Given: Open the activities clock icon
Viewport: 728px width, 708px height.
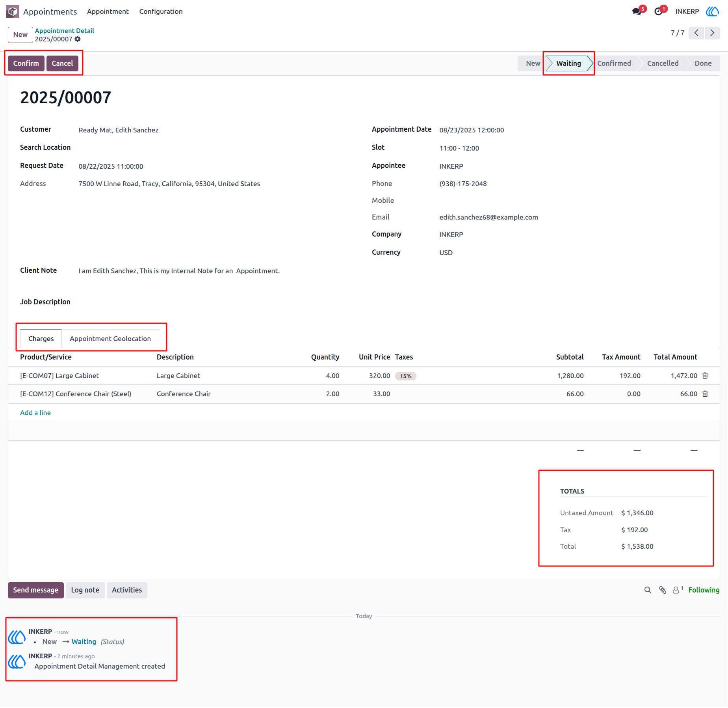Looking at the screenshot, I should click(x=658, y=11).
